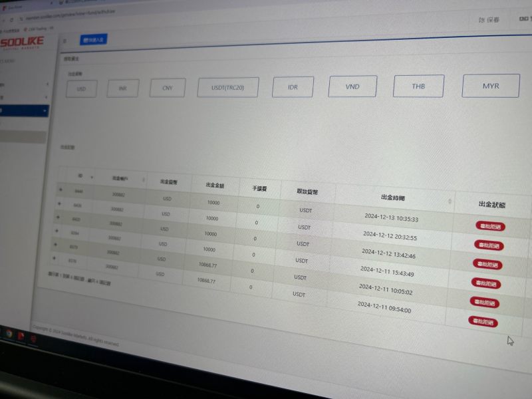Click the 出金貨幣 column header
Screen dimensions: 532x399
[x=169, y=182]
